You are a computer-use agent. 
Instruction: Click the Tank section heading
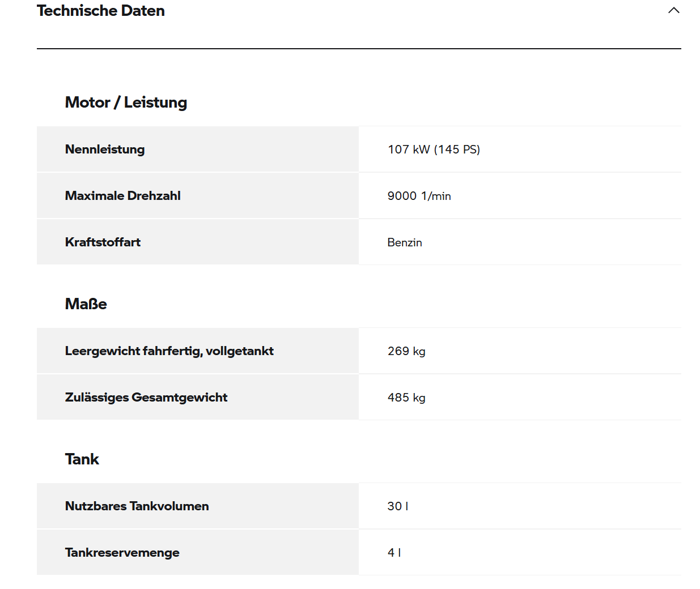(82, 459)
